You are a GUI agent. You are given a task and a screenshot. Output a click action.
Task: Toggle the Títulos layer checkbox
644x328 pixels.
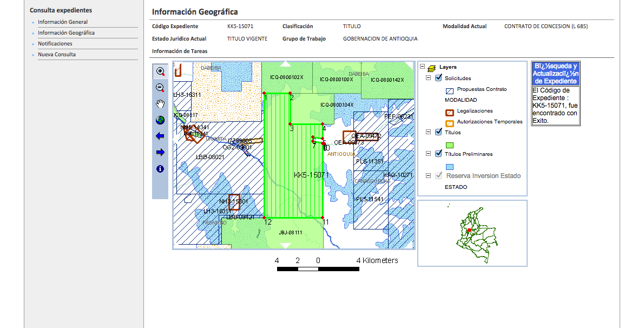[438, 132]
